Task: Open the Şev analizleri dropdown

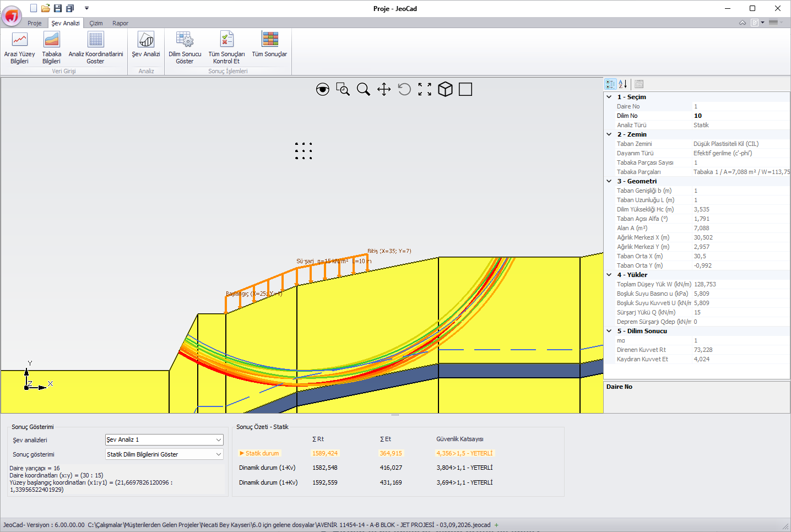Action: 164,439
